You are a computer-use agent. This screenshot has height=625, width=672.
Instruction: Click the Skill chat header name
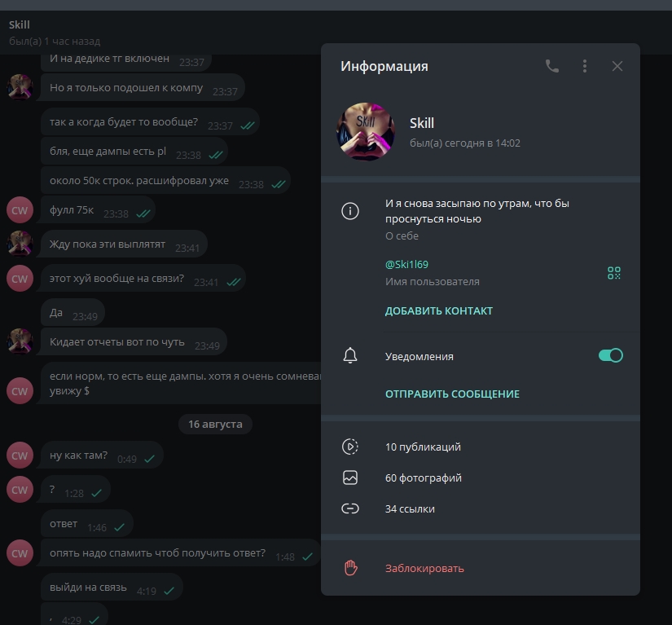tap(20, 25)
